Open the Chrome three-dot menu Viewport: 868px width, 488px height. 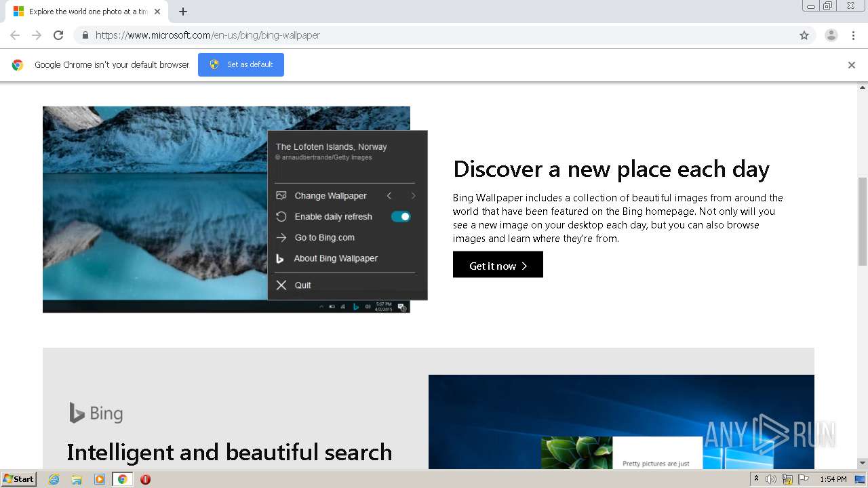pos(853,35)
